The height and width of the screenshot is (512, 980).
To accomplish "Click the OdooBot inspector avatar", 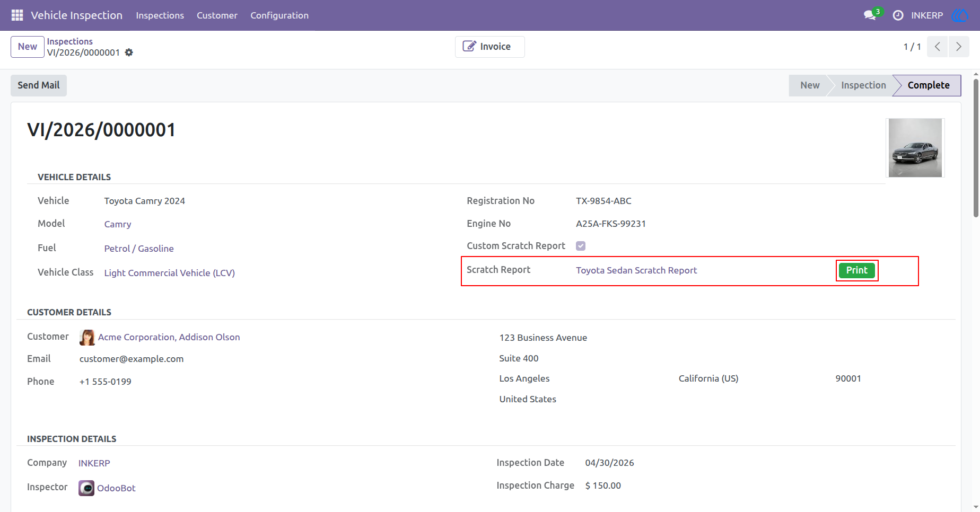I will [x=86, y=488].
